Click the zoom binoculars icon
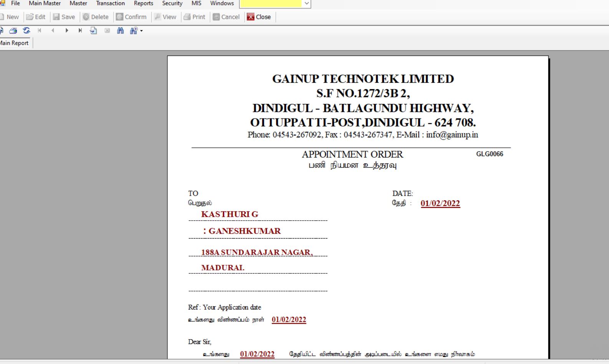The image size is (609, 364). 133,31
